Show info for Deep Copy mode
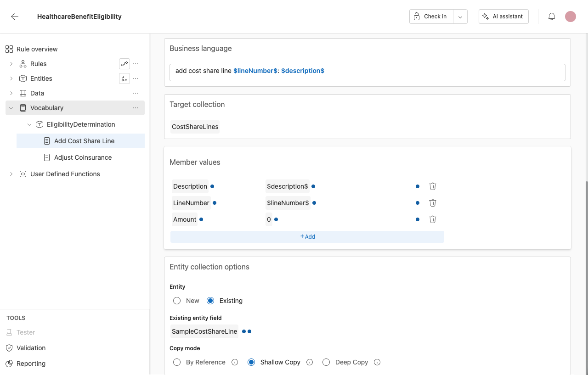This screenshot has height=375, width=588. [x=377, y=362]
